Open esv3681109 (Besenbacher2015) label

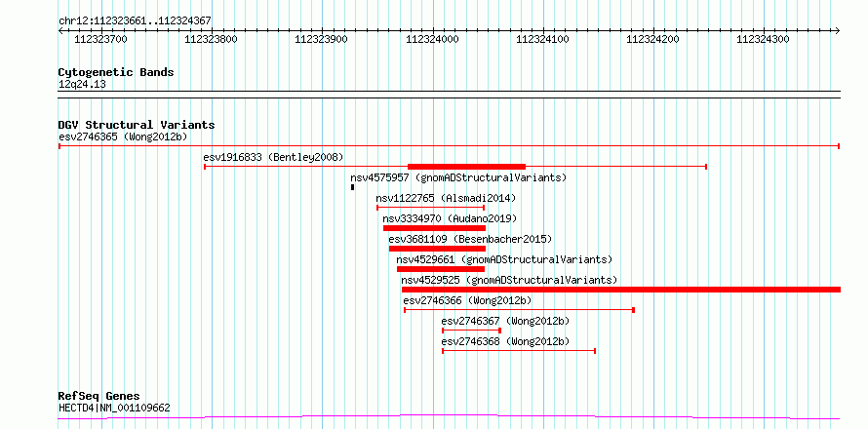coord(470,239)
